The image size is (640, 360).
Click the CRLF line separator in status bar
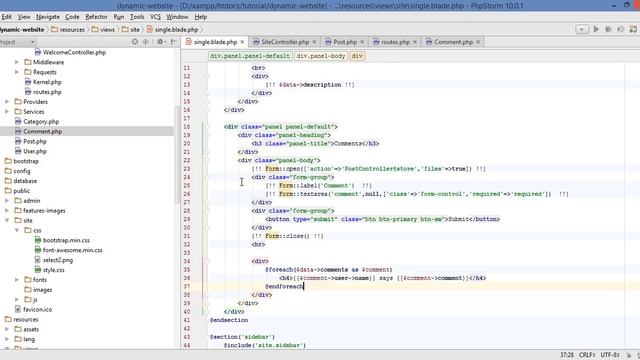587,355
